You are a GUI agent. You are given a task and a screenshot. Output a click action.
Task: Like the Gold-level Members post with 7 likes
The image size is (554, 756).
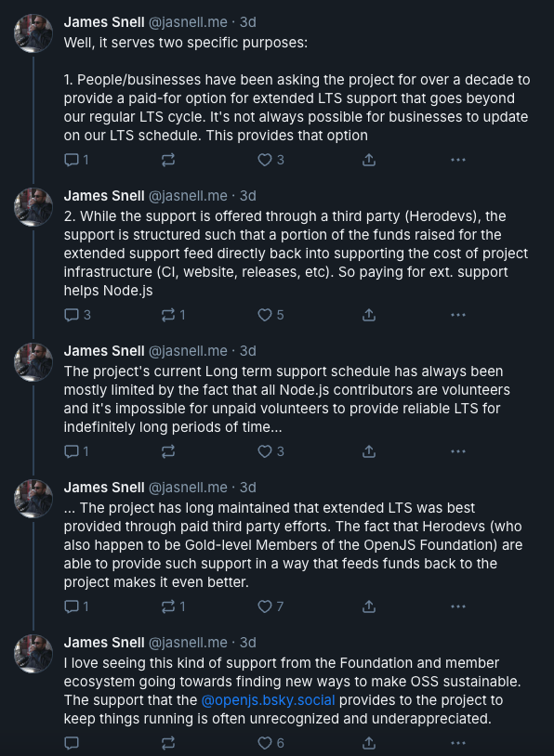[270, 606]
